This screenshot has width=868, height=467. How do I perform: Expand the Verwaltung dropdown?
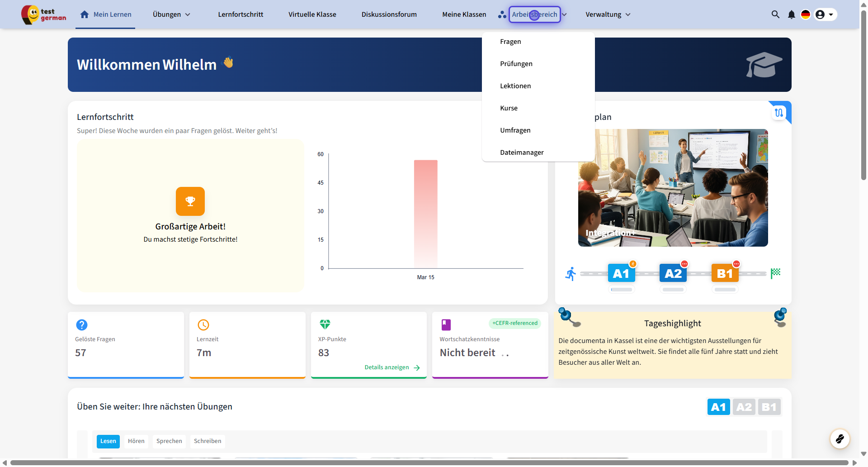coord(608,14)
